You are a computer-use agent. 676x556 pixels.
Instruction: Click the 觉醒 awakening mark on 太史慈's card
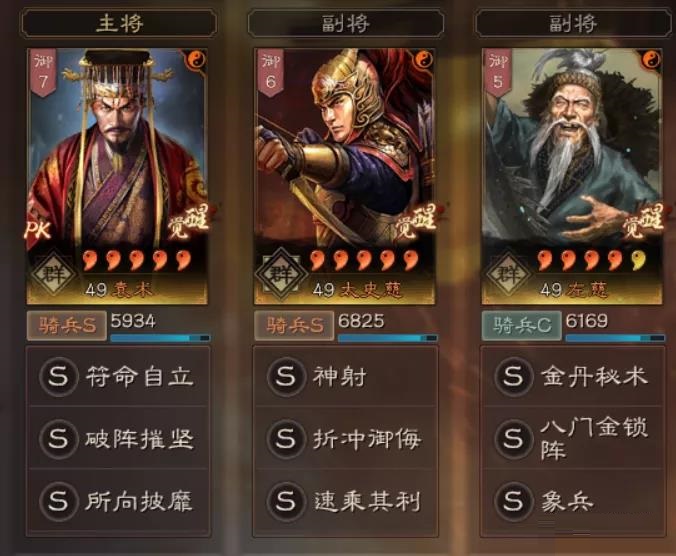(415, 222)
